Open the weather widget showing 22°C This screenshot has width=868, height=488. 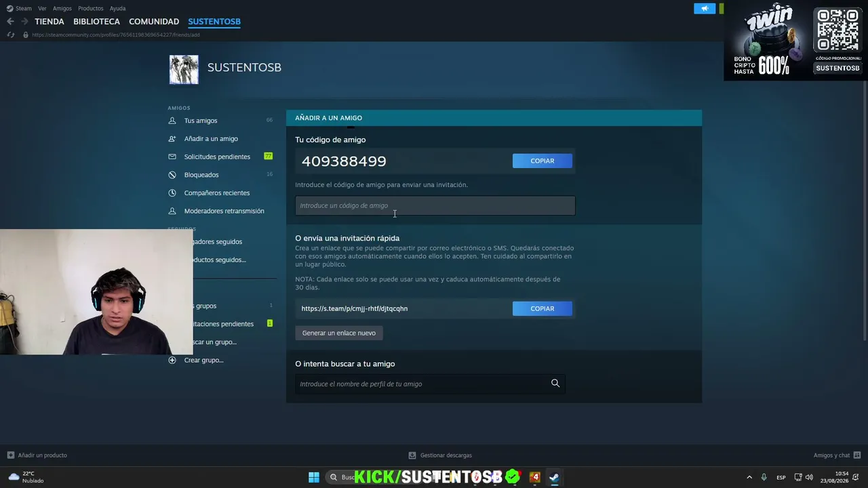[x=26, y=477]
